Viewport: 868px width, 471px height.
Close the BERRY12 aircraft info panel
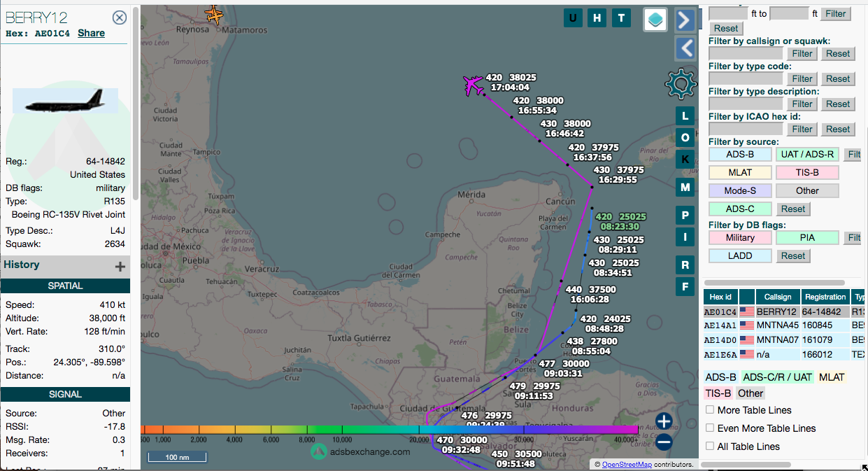tap(120, 18)
